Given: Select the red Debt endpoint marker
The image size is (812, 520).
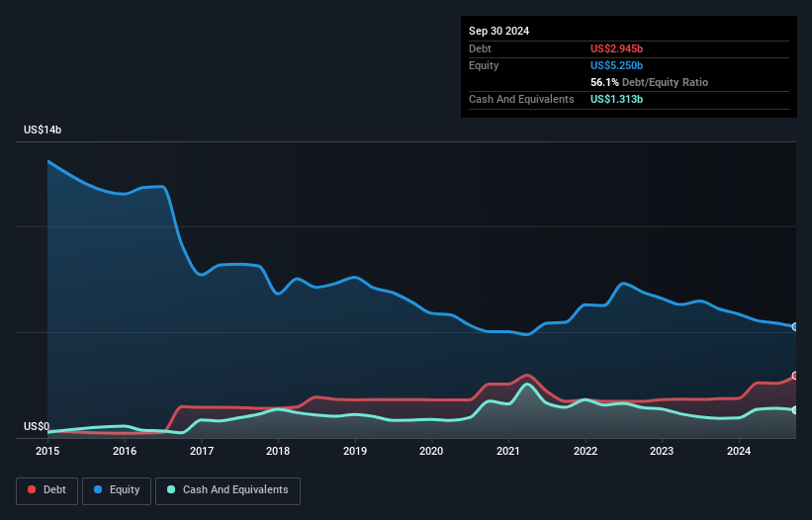Looking at the screenshot, I should coord(795,376).
